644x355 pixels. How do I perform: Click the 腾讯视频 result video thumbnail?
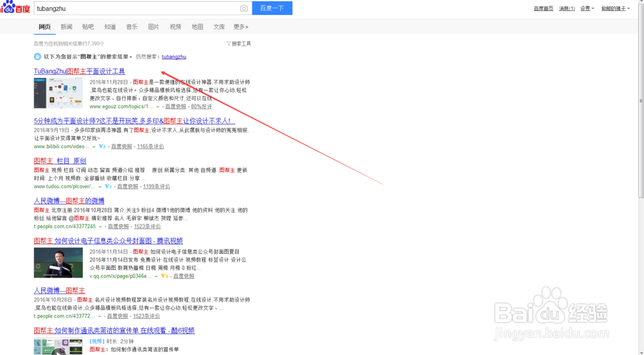coord(59,263)
